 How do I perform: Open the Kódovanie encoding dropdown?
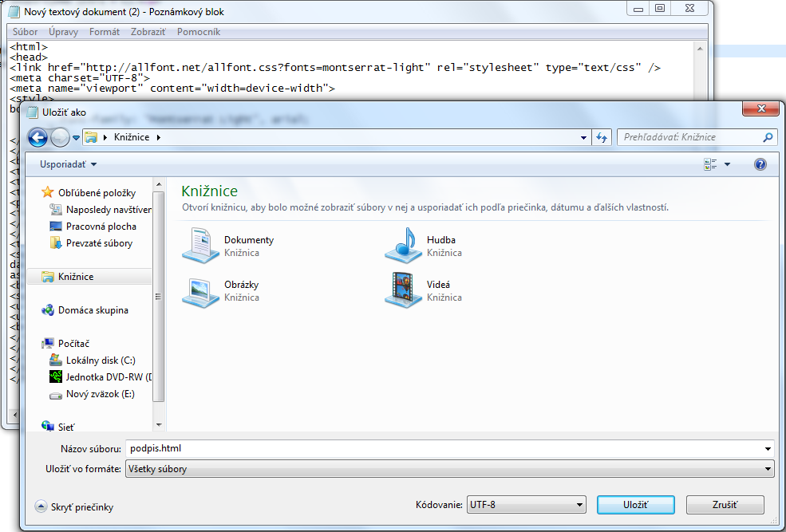pos(527,505)
